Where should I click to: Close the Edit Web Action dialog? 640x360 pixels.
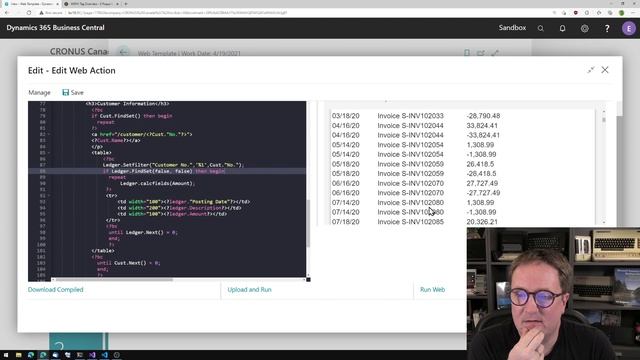pos(605,70)
